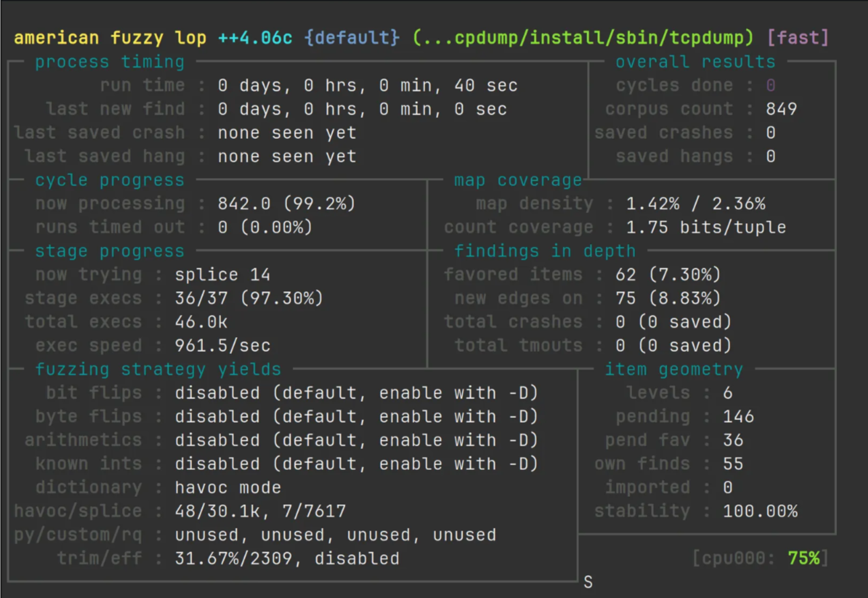Viewport: 868px width, 598px height.
Task: Click the imported value '0'
Action: point(728,487)
